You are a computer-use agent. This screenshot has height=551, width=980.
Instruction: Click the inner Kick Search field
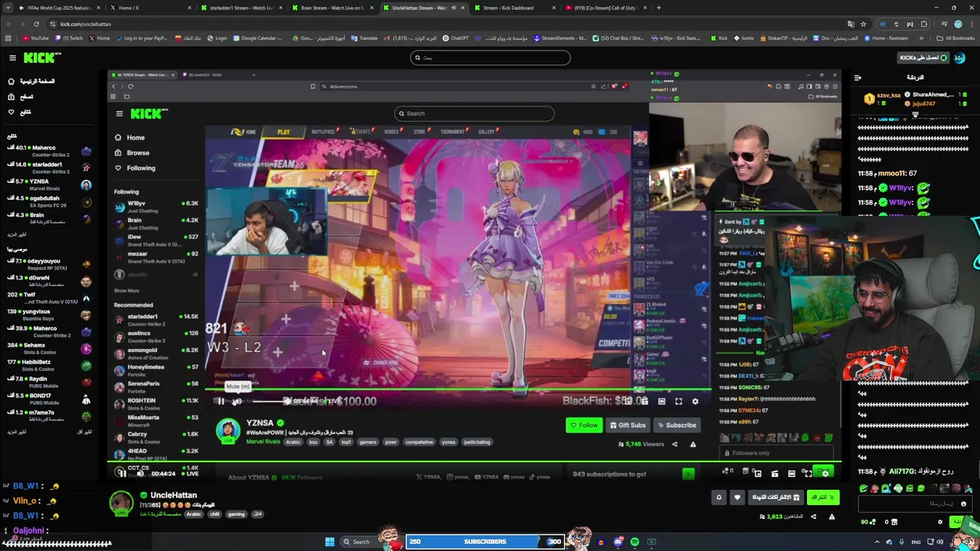coord(474,113)
